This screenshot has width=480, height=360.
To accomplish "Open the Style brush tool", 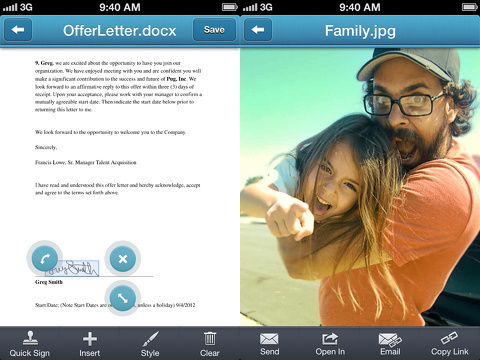I will pos(150,339).
